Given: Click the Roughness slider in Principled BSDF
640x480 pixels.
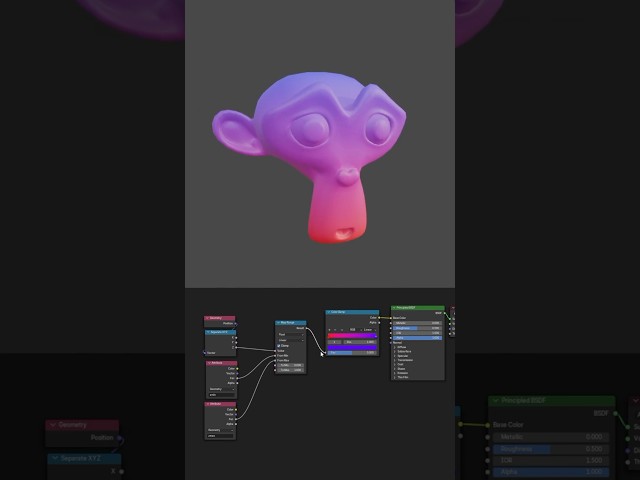Looking at the screenshot, I should pos(418,328).
